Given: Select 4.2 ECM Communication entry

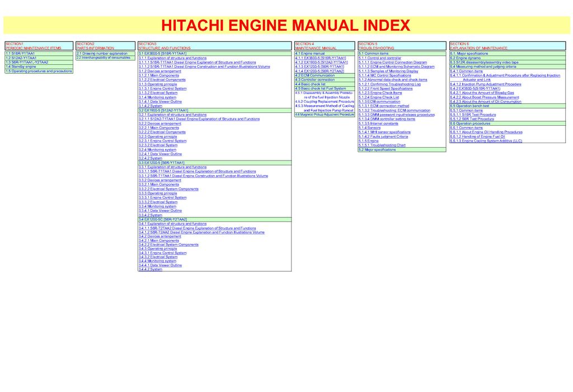Looking at the screenshot, I should point(314,75).
